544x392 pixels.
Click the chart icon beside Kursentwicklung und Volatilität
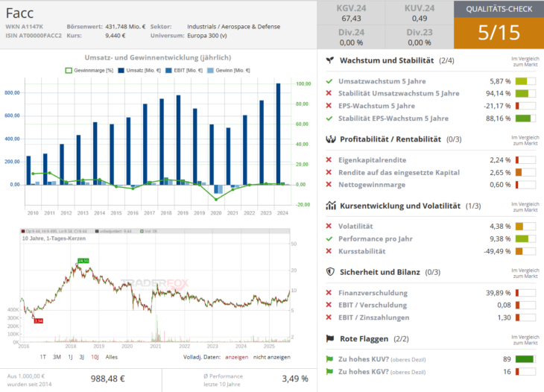point(331,206)
